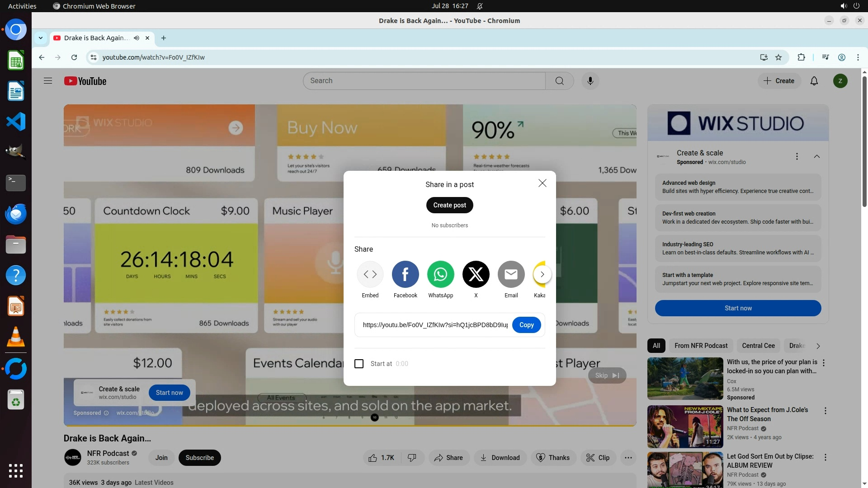Open J.Cole Off Season video thumbnail
This screenshot has height=488, width=868.
(685, 427)
